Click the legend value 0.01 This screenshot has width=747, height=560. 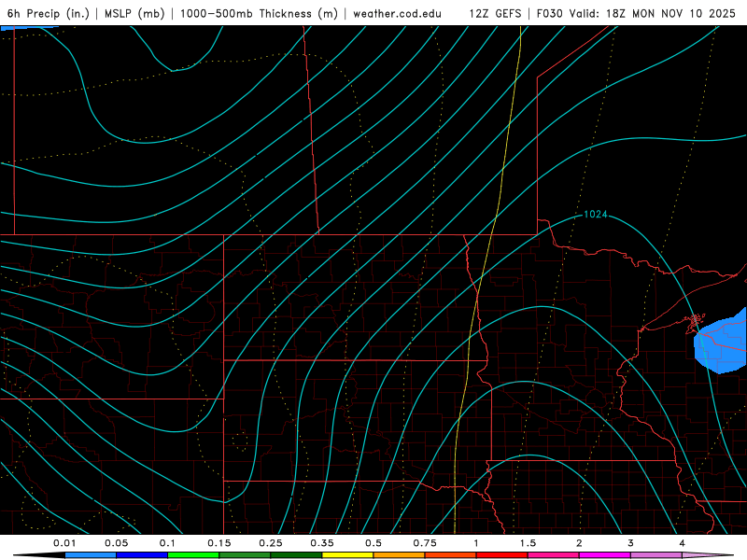(x=64, y=543)
